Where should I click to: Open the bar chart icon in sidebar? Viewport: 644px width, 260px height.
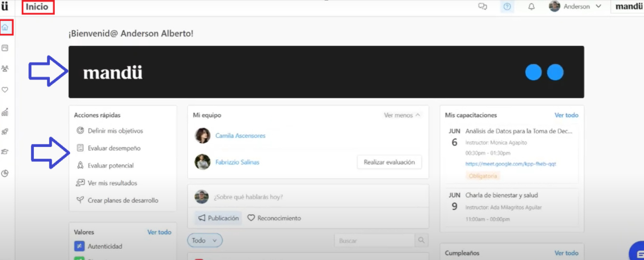click(x=5, y=112)
